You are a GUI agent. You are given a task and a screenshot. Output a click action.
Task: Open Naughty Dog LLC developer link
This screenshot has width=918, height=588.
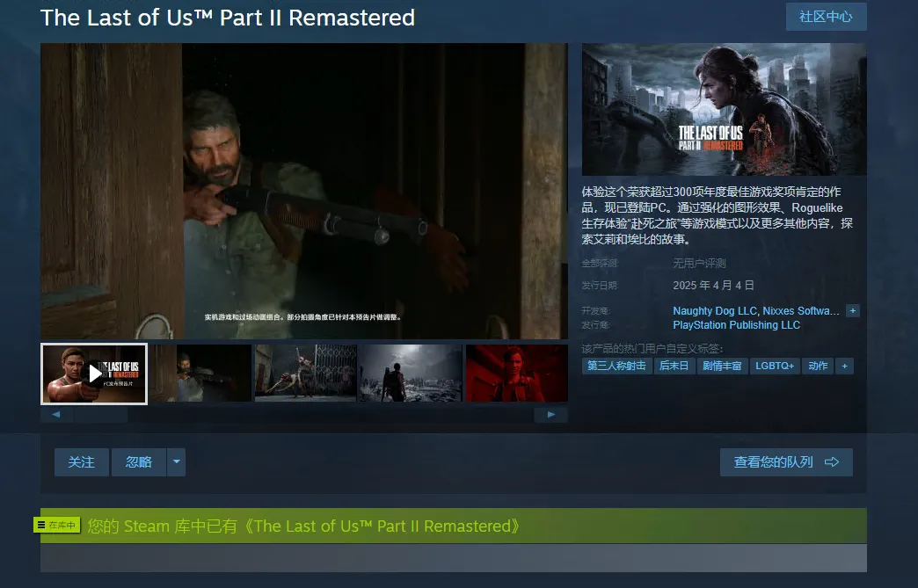pos(714,311)
